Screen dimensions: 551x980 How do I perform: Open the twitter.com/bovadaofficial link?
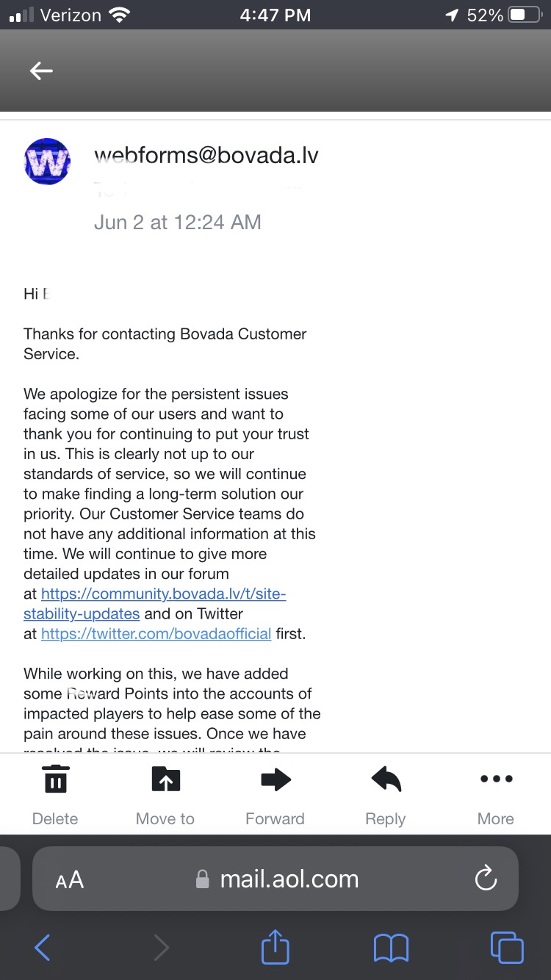[156, 633]
